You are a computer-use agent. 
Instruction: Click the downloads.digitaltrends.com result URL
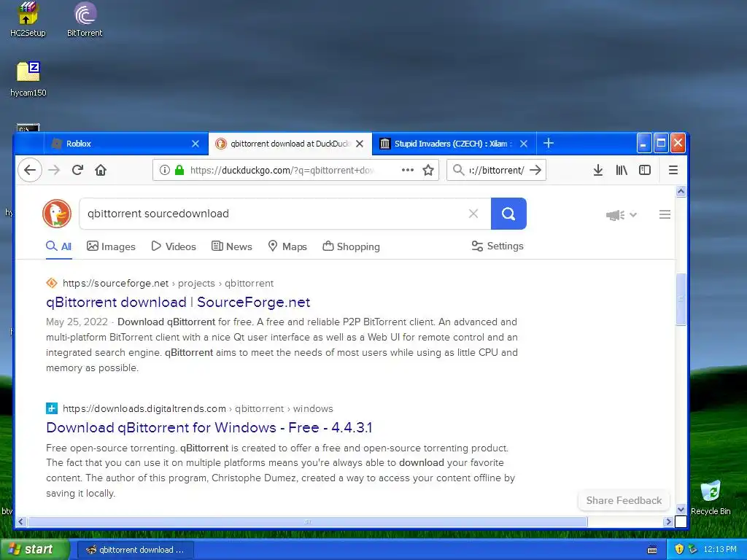click(x=198, y=408)
